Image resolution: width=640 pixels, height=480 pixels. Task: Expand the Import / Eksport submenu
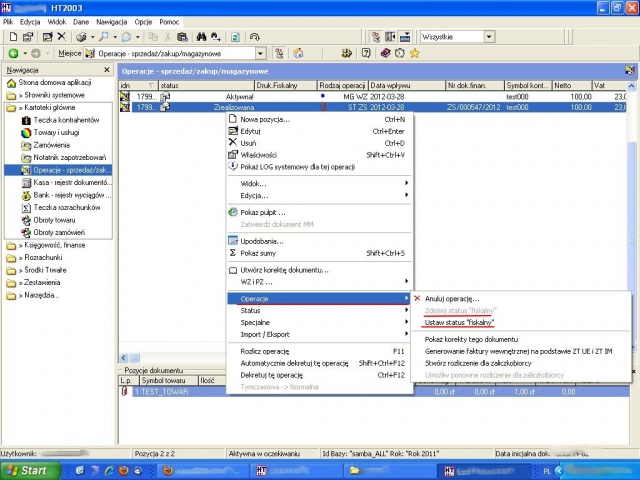(319, 334)
